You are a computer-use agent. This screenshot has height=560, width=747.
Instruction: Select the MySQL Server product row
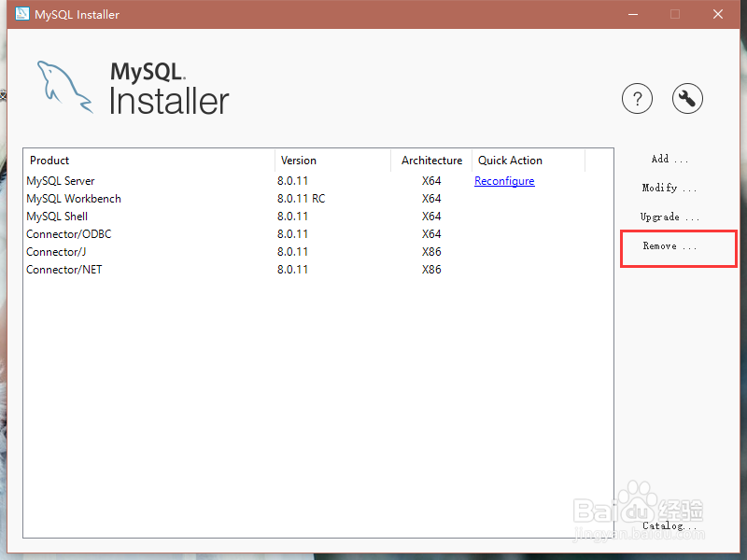coord(60,180)
